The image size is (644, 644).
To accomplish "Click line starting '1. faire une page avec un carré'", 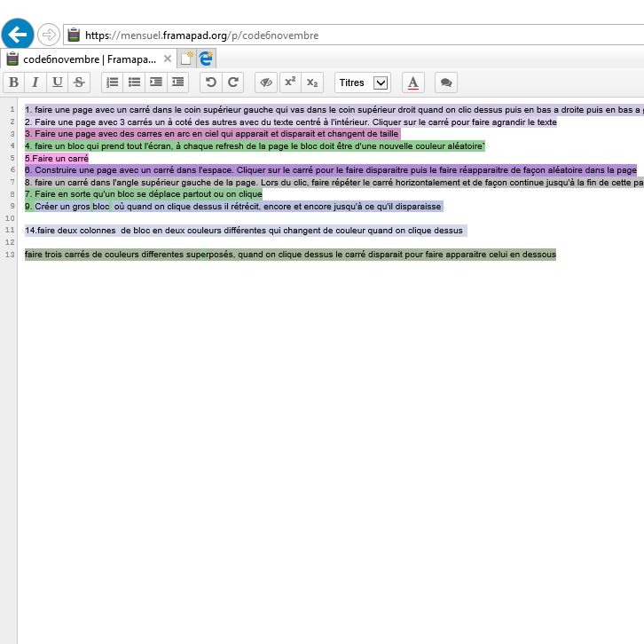I will click(x=334, y=110).
